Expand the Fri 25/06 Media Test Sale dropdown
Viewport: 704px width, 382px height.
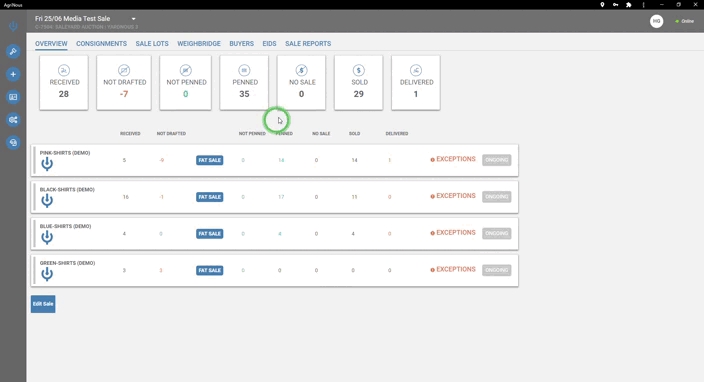tap(133, 19)
